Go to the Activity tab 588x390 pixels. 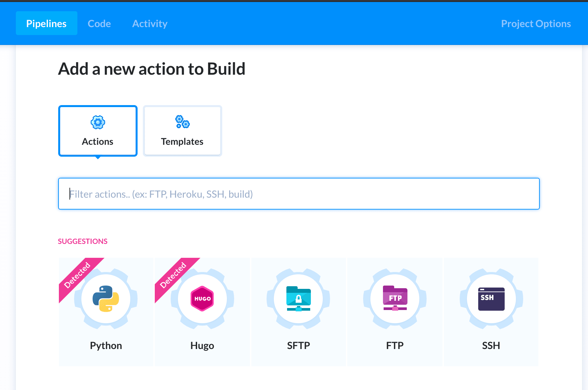pos(150,23)
